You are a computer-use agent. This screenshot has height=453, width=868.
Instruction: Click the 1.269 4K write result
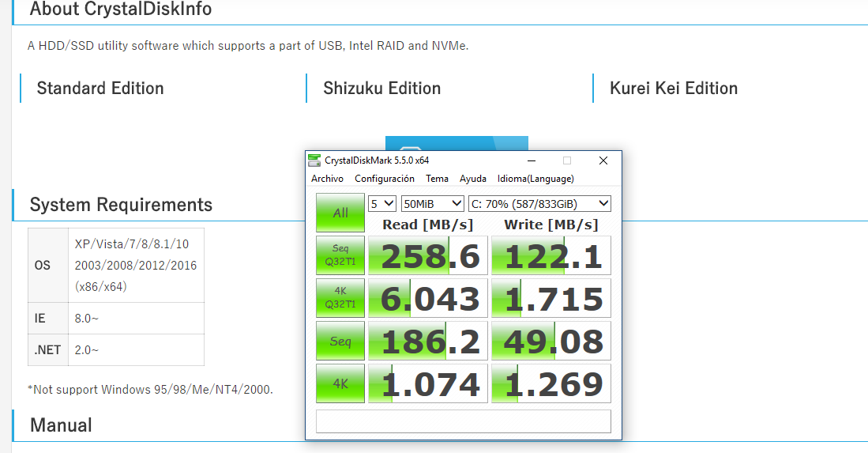pyautogui.click(x=551, y=384)
